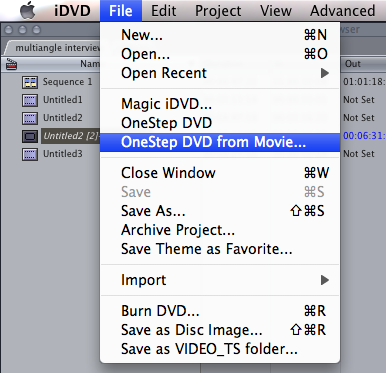Click the Sequence 1 sequence icon

click(30, 82)
